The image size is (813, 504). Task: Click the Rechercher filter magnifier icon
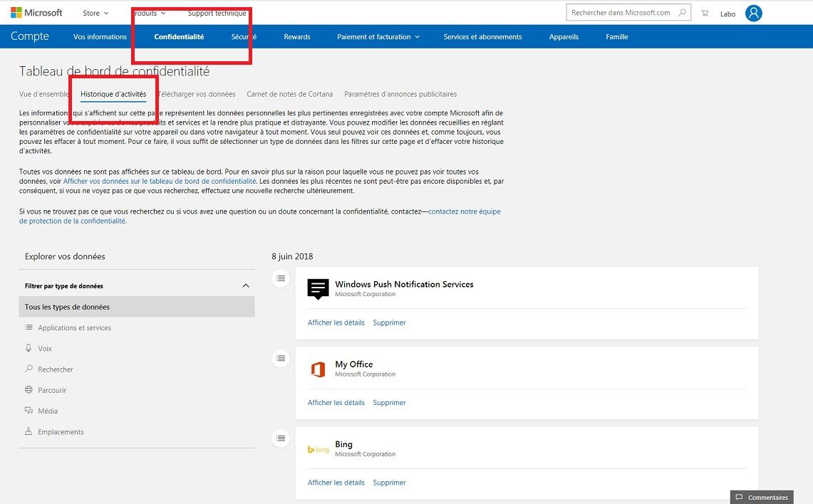(x=29, y=369)
